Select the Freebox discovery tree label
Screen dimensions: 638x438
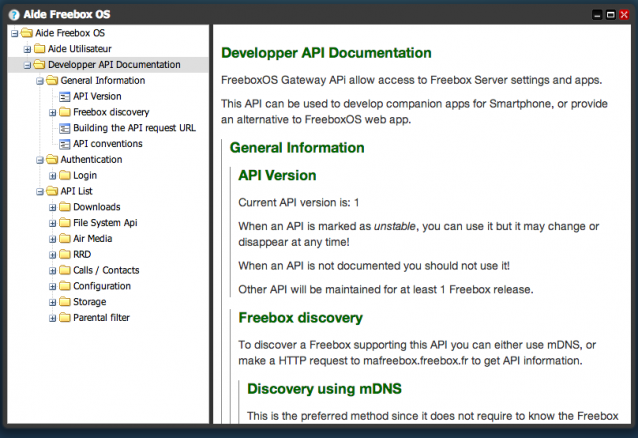(111, 112)
